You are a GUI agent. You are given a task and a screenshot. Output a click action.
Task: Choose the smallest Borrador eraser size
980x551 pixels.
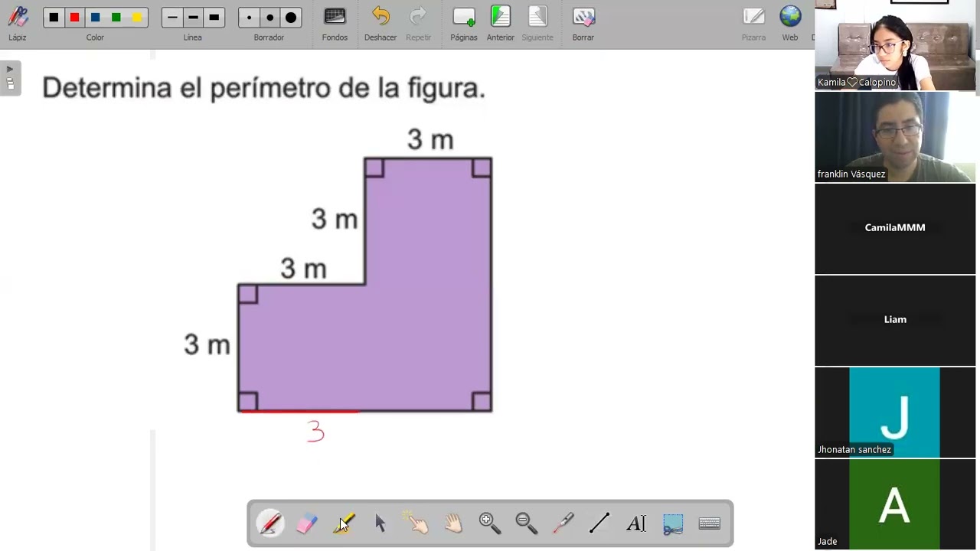(249, 18)
